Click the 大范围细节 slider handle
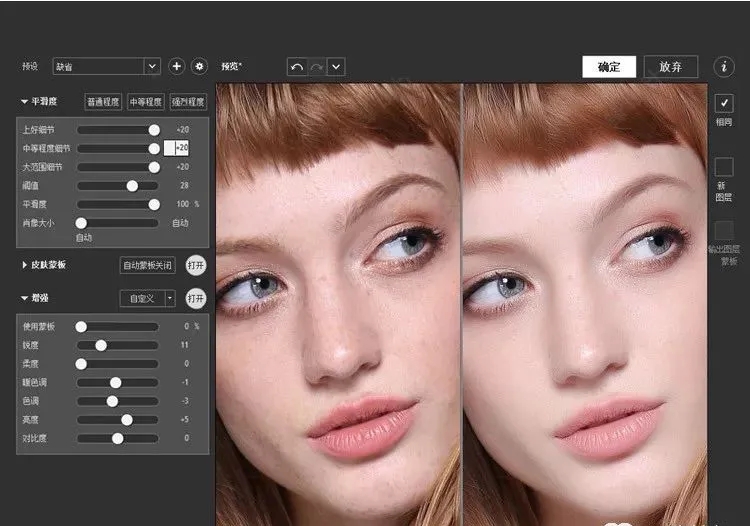The image size is (750, 526). pos(154,167)
